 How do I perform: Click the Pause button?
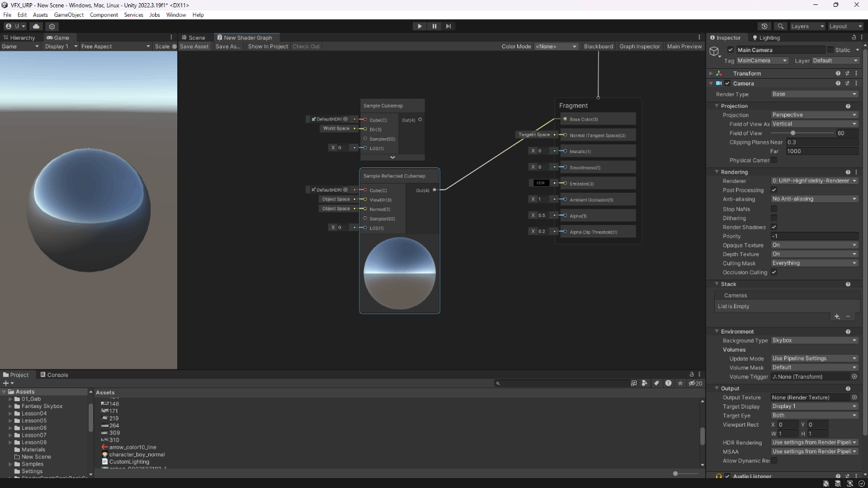click(x=434, y=26)
